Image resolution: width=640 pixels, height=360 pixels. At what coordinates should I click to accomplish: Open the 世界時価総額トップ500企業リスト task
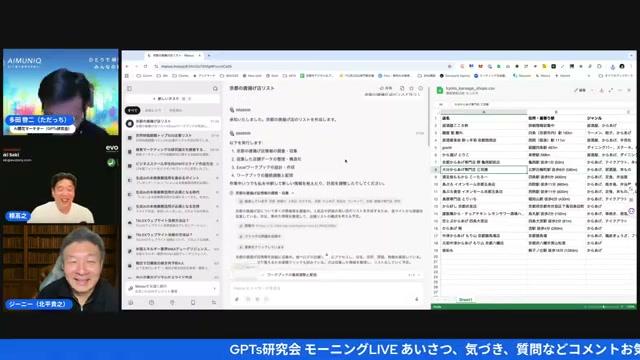(173, 137)
